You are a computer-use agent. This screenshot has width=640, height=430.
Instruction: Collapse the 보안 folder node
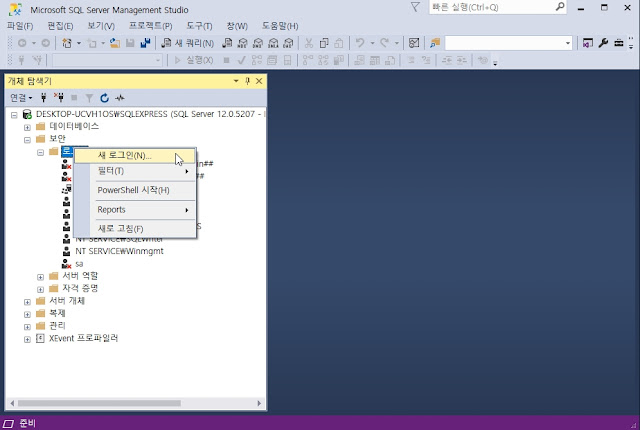click(x=27, y=140)
